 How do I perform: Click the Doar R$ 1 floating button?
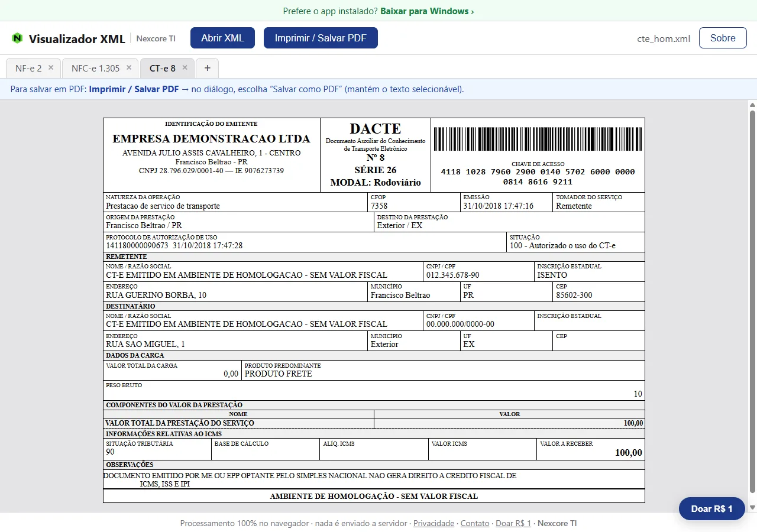(711, 508)
